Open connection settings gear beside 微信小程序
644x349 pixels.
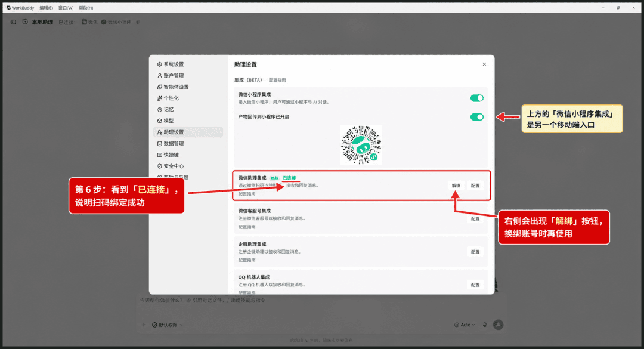(x=138, y=22)
